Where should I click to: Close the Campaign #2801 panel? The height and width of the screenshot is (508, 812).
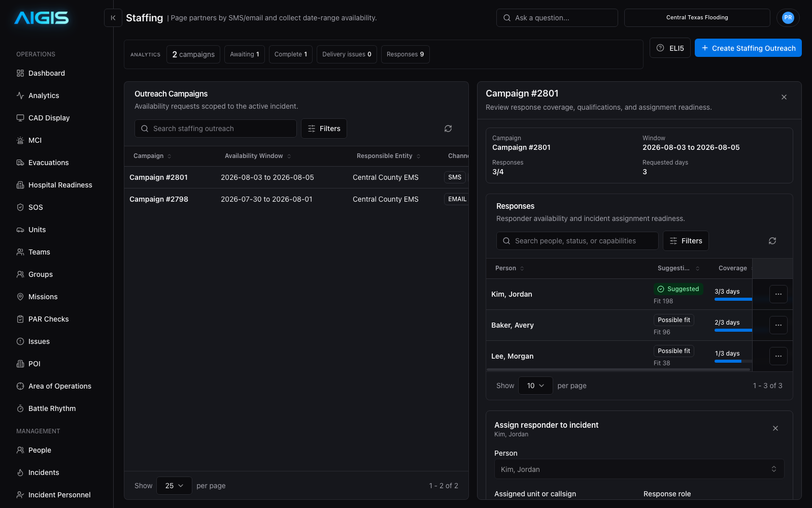point(784,97)
